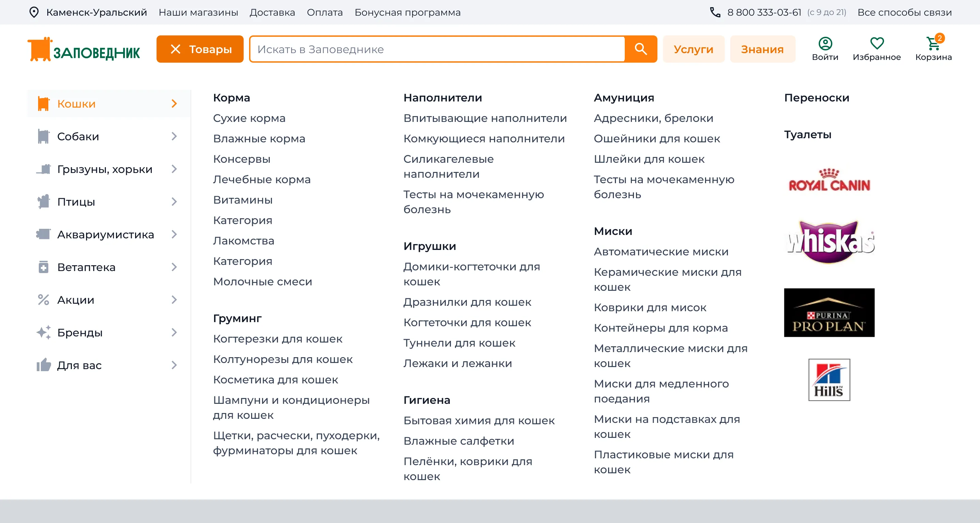
Task: Open Наши магазины in top bar
Action: point(198,13)
